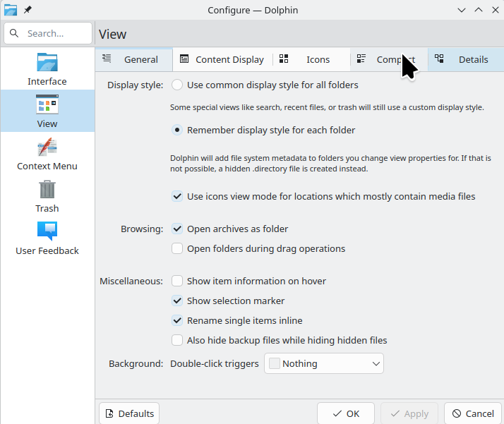
Task: Click the OK button
Action: [346, 413]
